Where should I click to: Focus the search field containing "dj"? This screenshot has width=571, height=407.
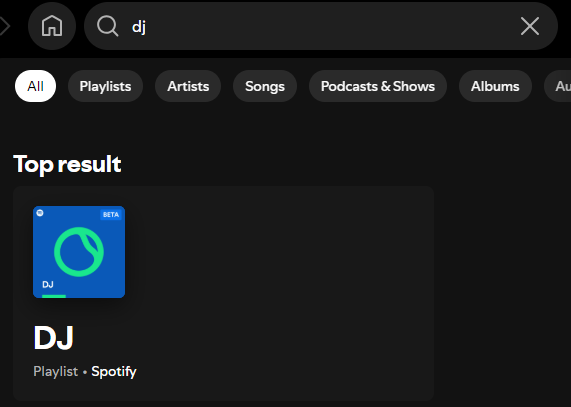(320, 26)
